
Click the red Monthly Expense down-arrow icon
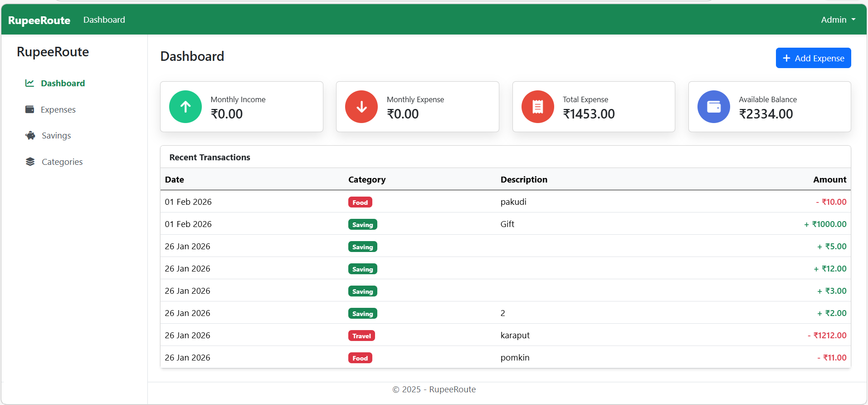[361, 107]
